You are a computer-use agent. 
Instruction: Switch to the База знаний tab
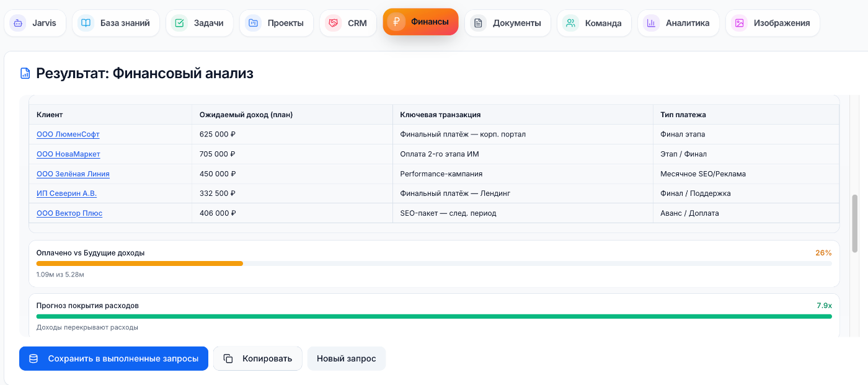[x=116, y=23]
